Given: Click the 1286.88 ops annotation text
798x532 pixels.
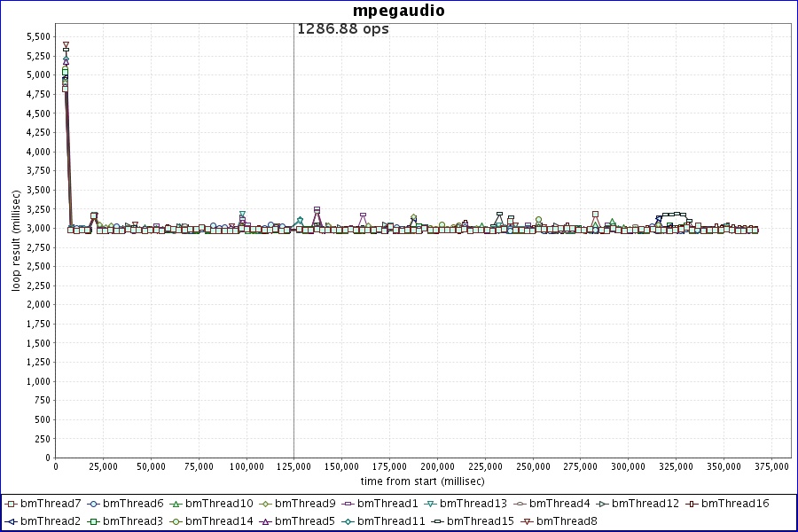Looking at the screenshot, I should pos(342,28).
